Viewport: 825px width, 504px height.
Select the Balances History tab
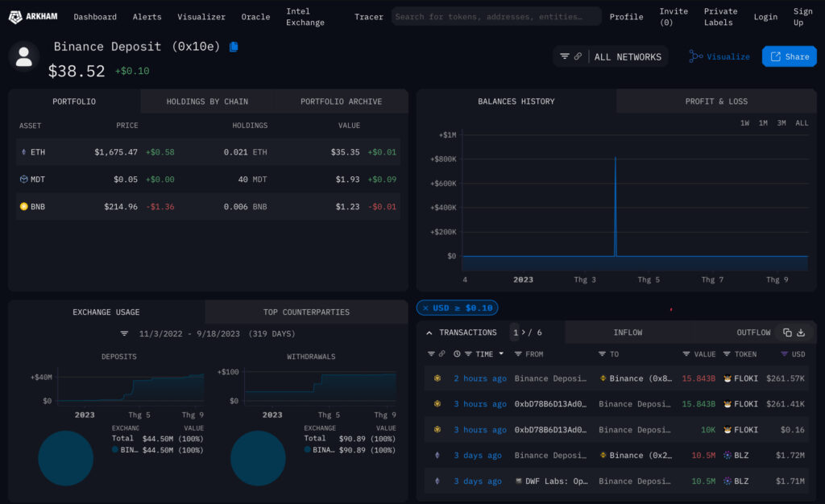pos(516,101)
